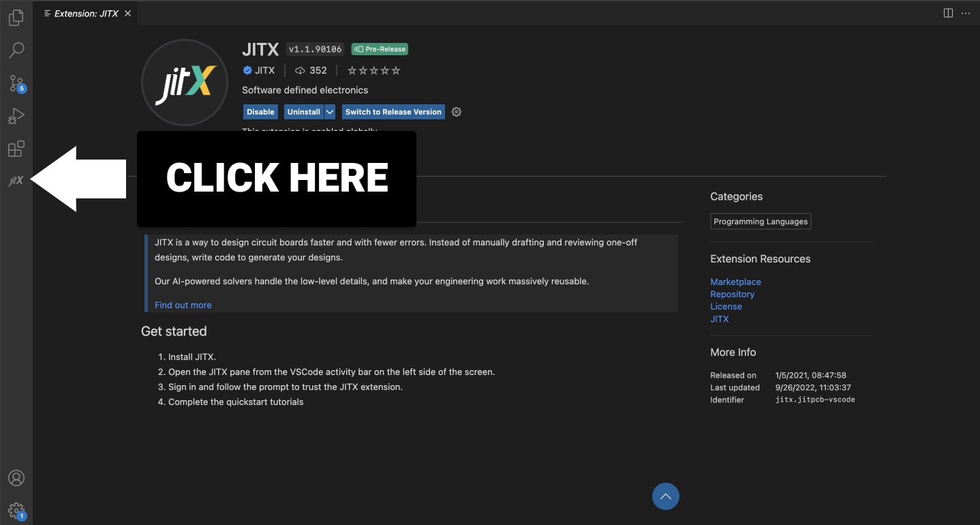Split the editor to the right
Screen dimensions: 980x525
pyautogui.click(x=948, y=13)
